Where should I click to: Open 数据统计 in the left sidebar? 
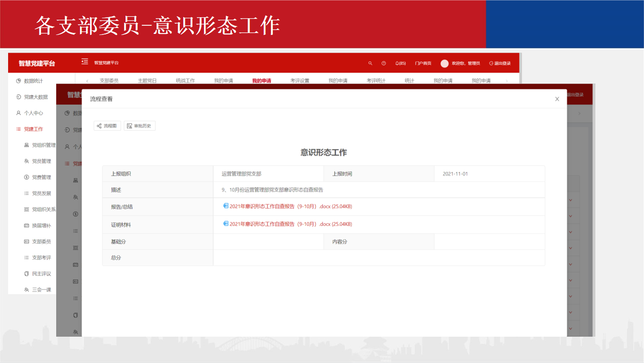click(33, 81)
